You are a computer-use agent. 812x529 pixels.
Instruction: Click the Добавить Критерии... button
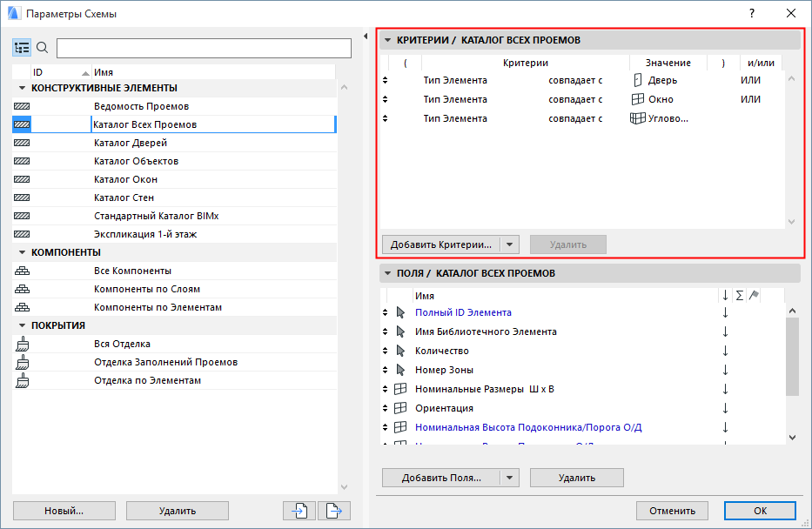tap(441, 244)
